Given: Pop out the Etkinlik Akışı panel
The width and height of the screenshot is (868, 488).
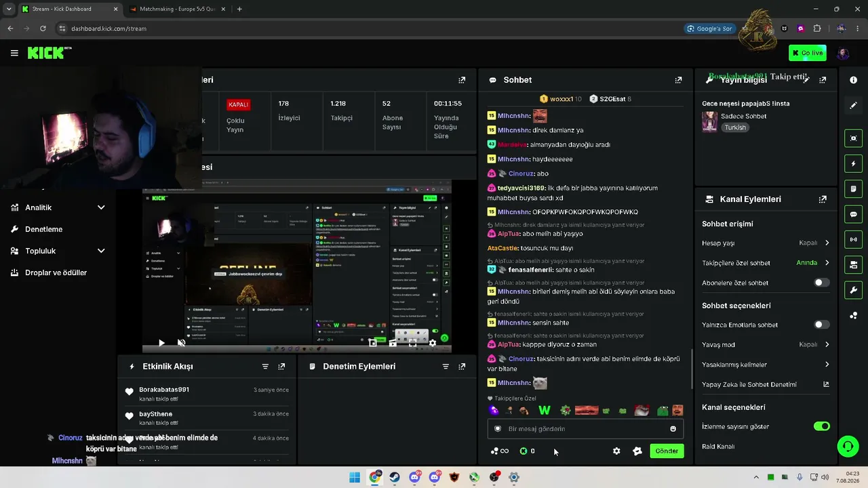Looking at the screenshot, I should coord(281,367).
